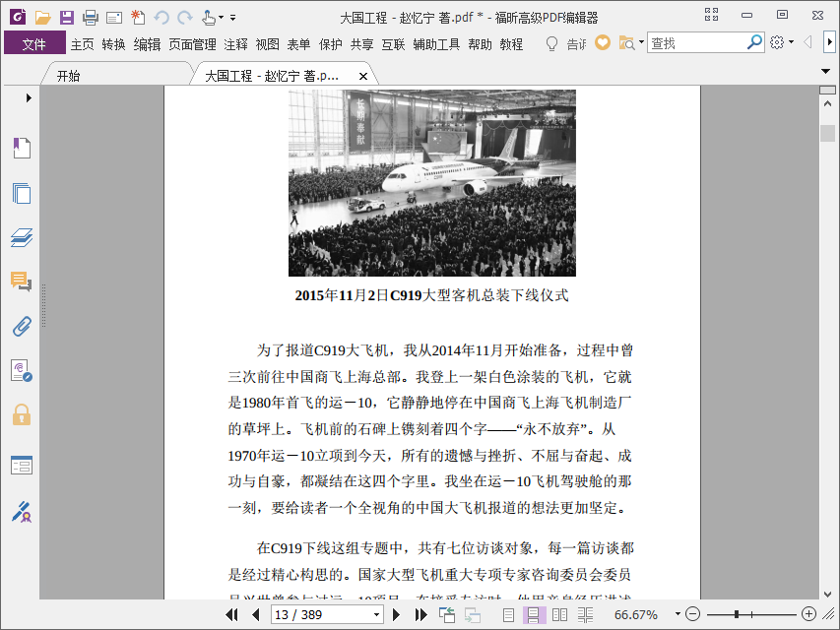
Task: Expand the left navigation panel arrow
Action: (x=29, y=98)
